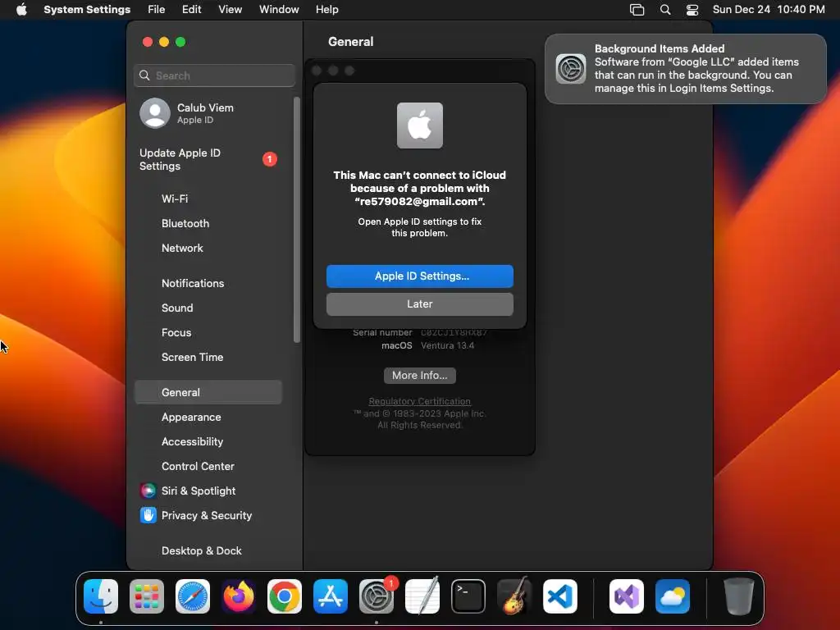Open the File menu
Viewport: 840px width, 630px height.
[x=157, y=10]
